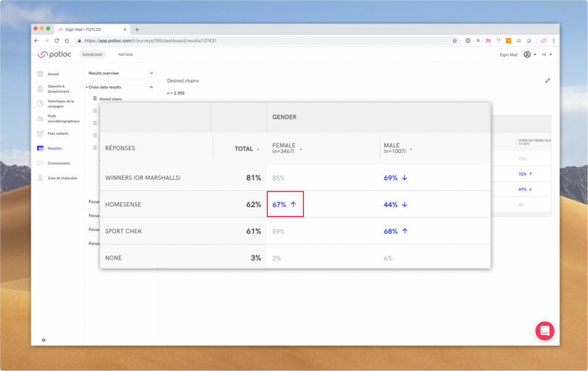Open Objectifs & Questionnaire clipboard icon
This screenshot has width=588, height=371.
click(40, 89)
